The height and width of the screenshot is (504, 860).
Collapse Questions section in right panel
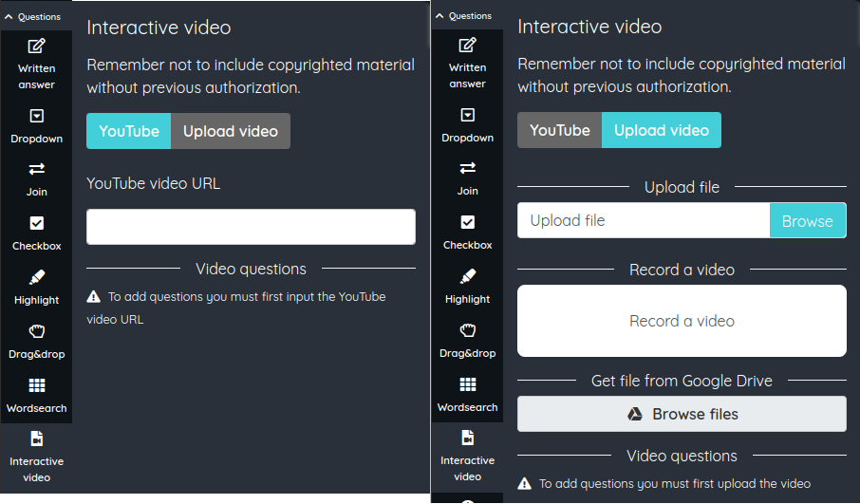tap(464, 16)
